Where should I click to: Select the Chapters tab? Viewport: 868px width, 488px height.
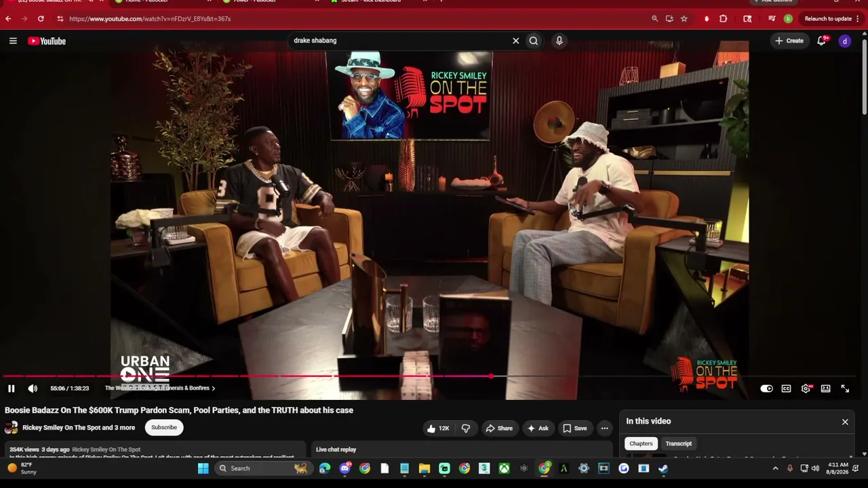click(641, 444)
